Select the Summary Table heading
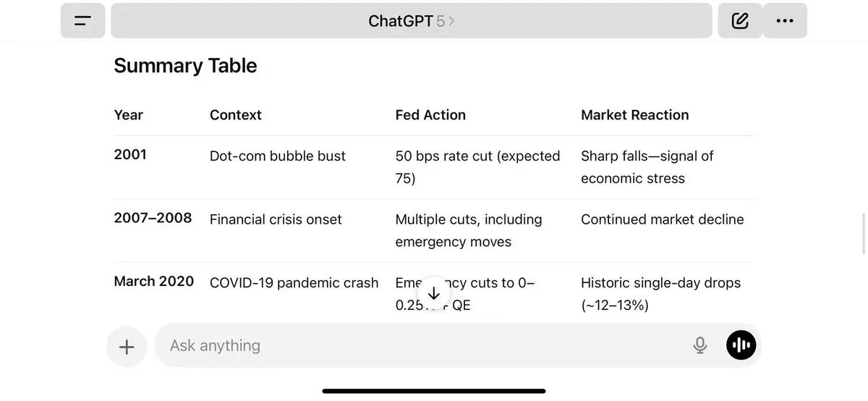Screen dimensions: 868x401 coord(185,66)
